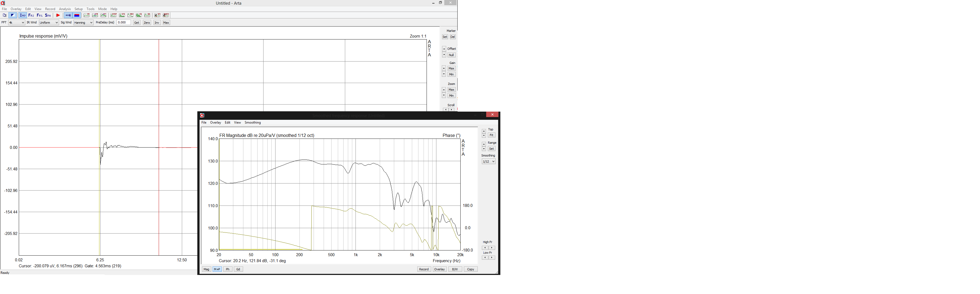The width and height of the screenshot is (980, 294).
Task: Click the Copy button in response window
Action: 471,269
